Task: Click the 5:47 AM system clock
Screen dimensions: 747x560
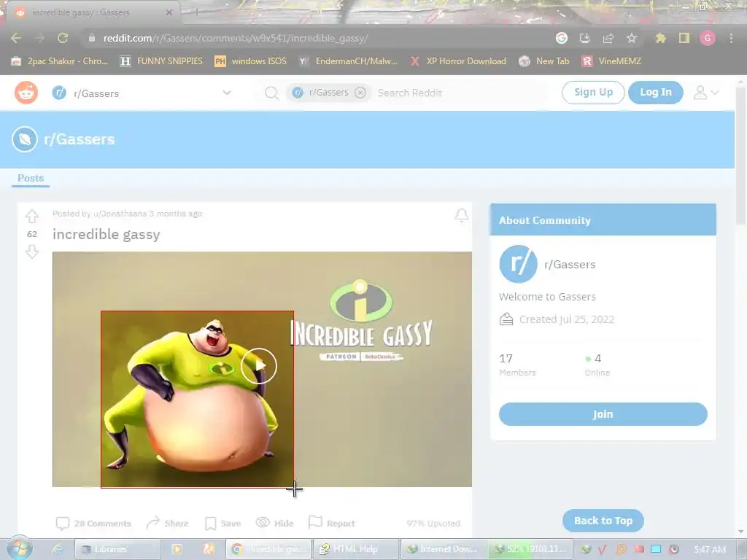Action: [710, 549]
